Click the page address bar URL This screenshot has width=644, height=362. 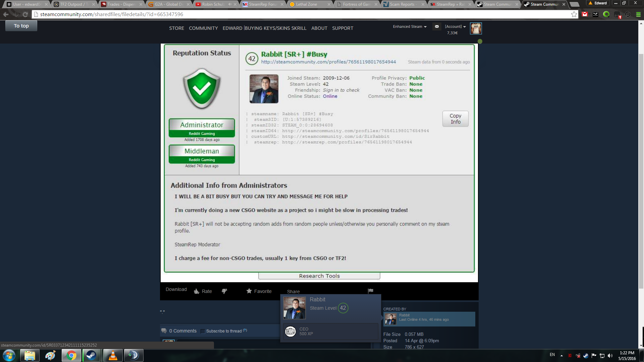pyautogui.click(x=111, y=14)
